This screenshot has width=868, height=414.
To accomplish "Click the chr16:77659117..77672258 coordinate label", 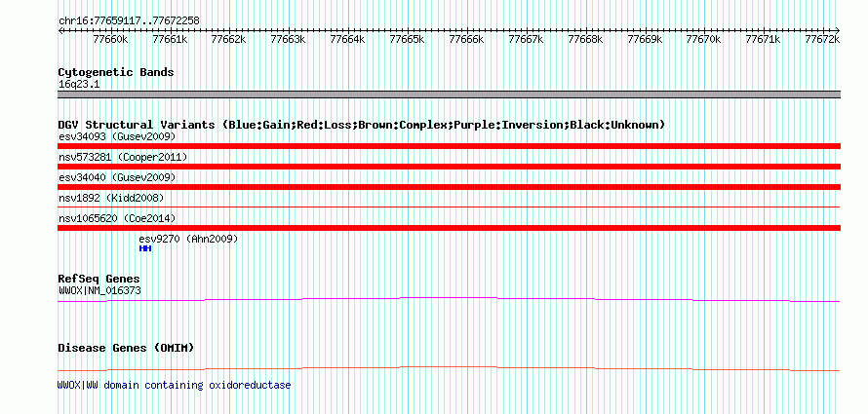I will pyautogui.click(x=129, y=21).
